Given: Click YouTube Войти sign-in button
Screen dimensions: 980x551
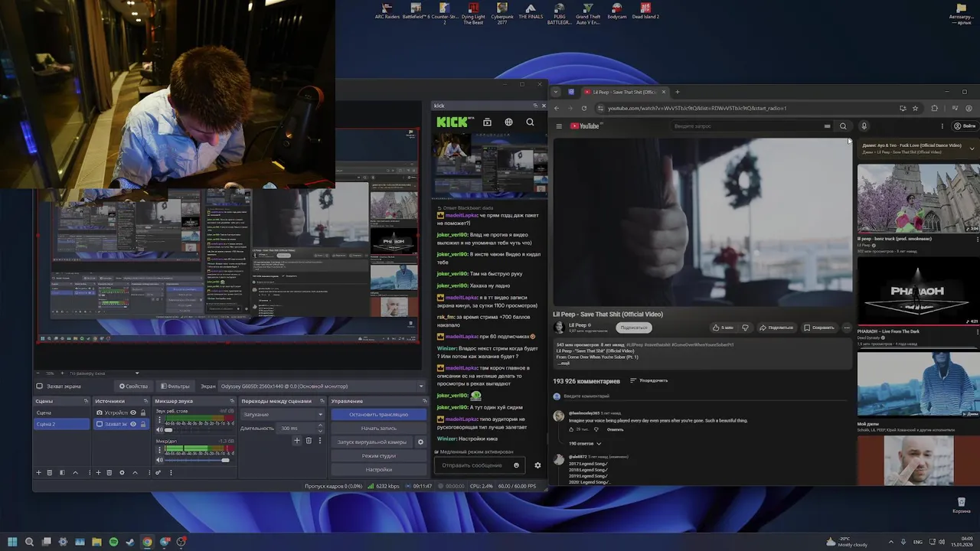Looking at the screenshot, I should 965,126.
